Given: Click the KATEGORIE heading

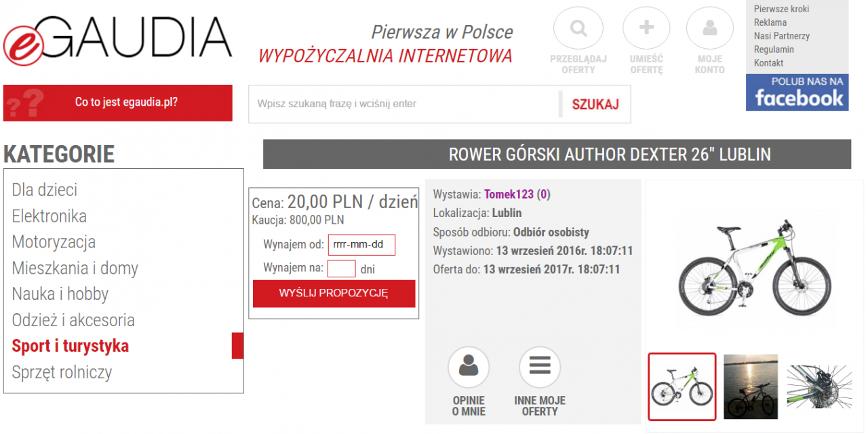Looking at the screenshot, I should [x=59, y=154].
